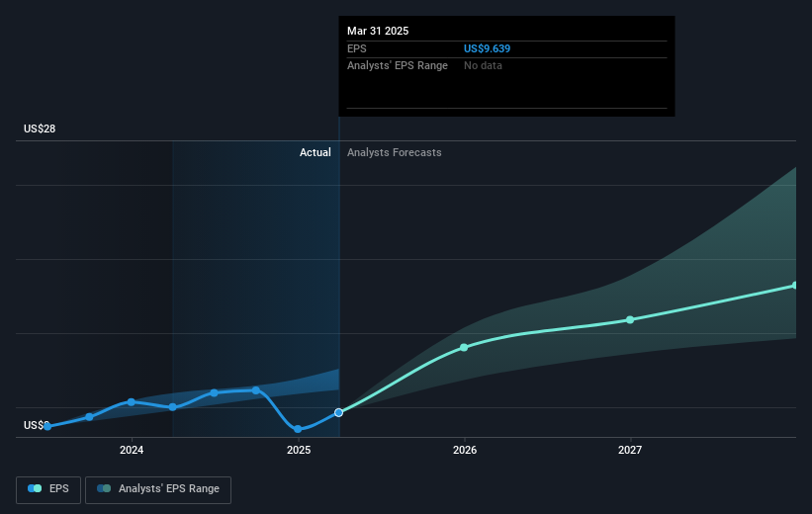
Task: Click the 'Analysts Forecasts' label
Action: pos(394,152)
